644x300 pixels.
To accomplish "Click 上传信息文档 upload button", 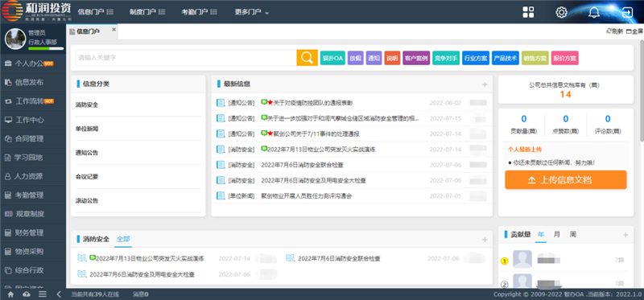I will pyautogui.click(x=566, y=179).
